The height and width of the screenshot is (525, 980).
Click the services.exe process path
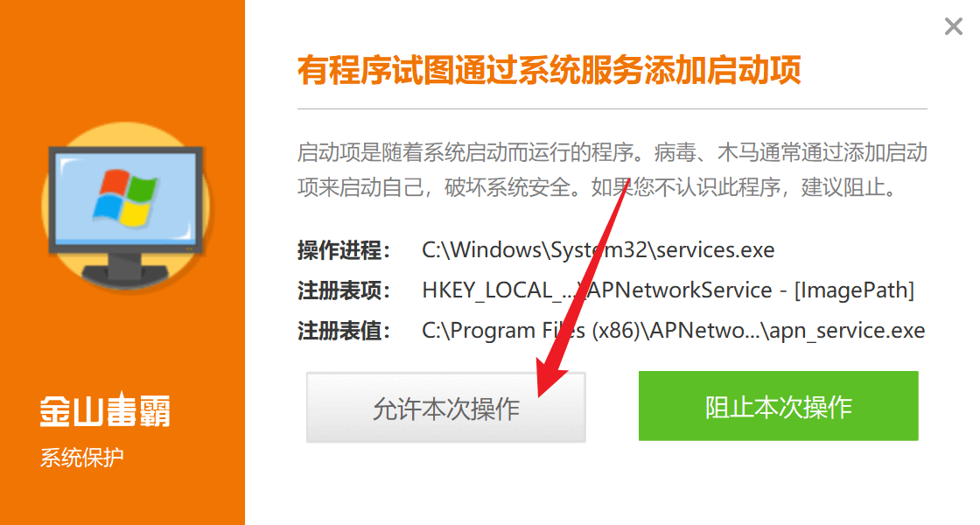point(598,250)
